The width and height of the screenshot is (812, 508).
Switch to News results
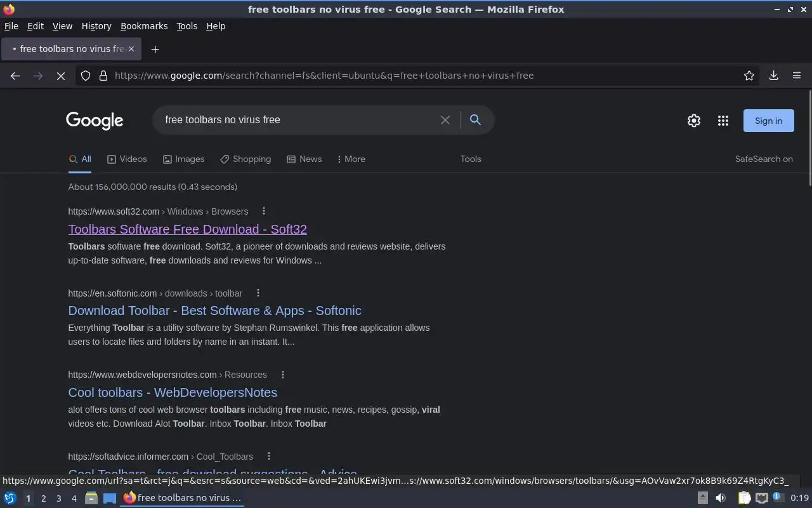[x=304, y=159]
